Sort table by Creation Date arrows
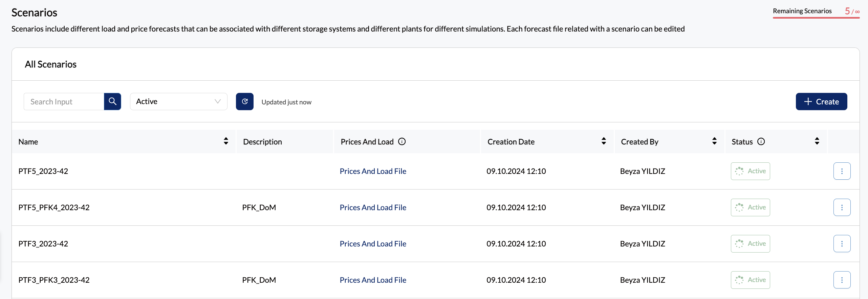Viewport: 868px width, 299px height. tap(603, 141)
